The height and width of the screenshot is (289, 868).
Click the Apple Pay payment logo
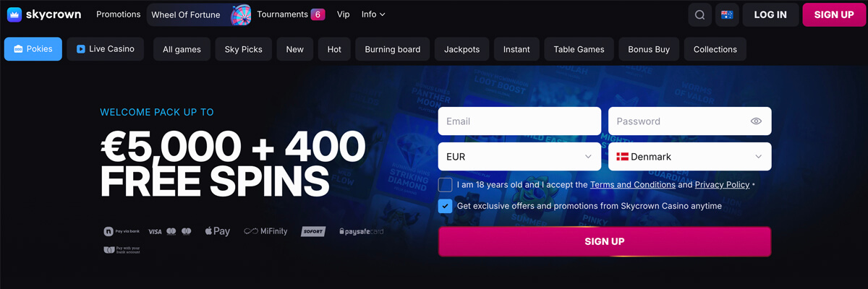(217, 231)
